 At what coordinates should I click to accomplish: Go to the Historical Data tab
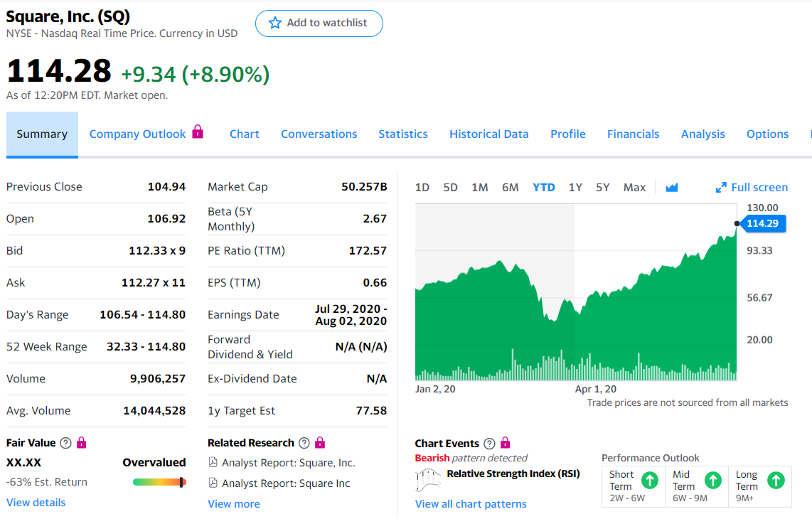point(489,134)
